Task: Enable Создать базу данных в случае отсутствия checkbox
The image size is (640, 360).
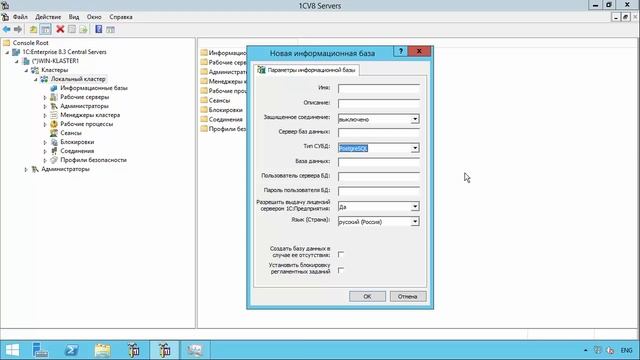Action: click(341, 254)
